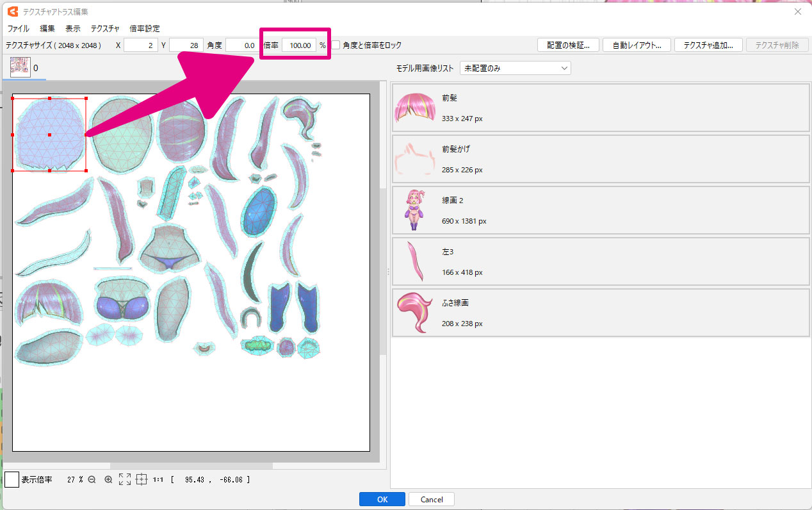Click the 自動レイアウト button
The height and width of the screenshot is (510, 812).
(636, 45)
